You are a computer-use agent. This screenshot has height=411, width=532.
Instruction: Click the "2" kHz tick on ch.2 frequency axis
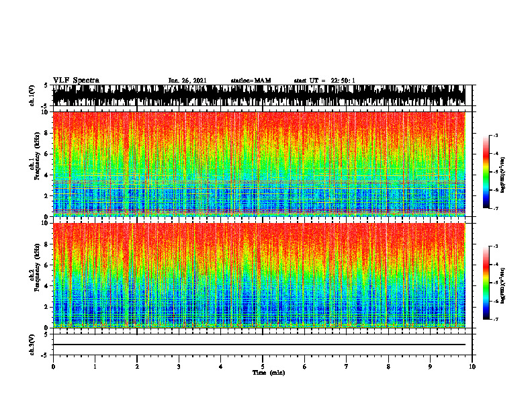click(x=47, y=307)
